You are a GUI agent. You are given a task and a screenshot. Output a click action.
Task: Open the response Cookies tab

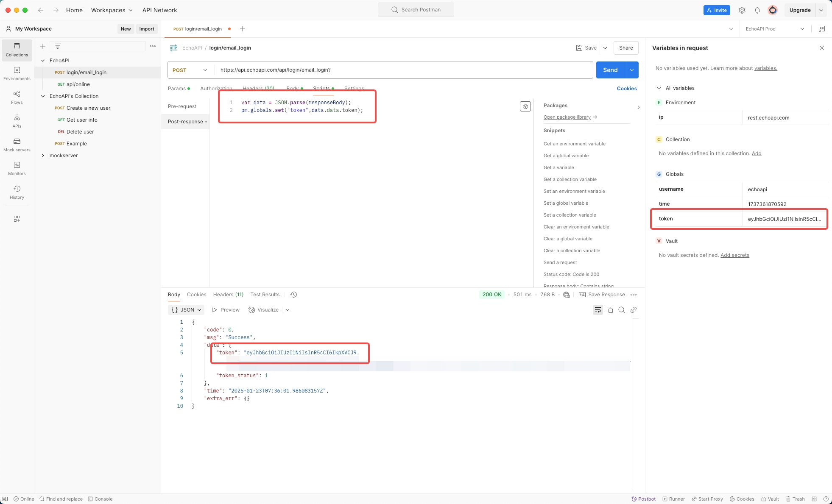pyautogui.click(x=197, y=295)
